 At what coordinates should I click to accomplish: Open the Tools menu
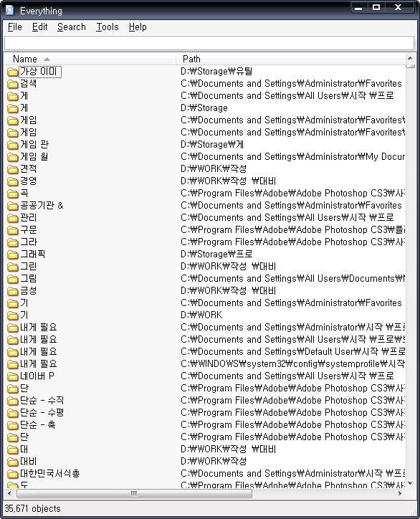click(108, 27)
